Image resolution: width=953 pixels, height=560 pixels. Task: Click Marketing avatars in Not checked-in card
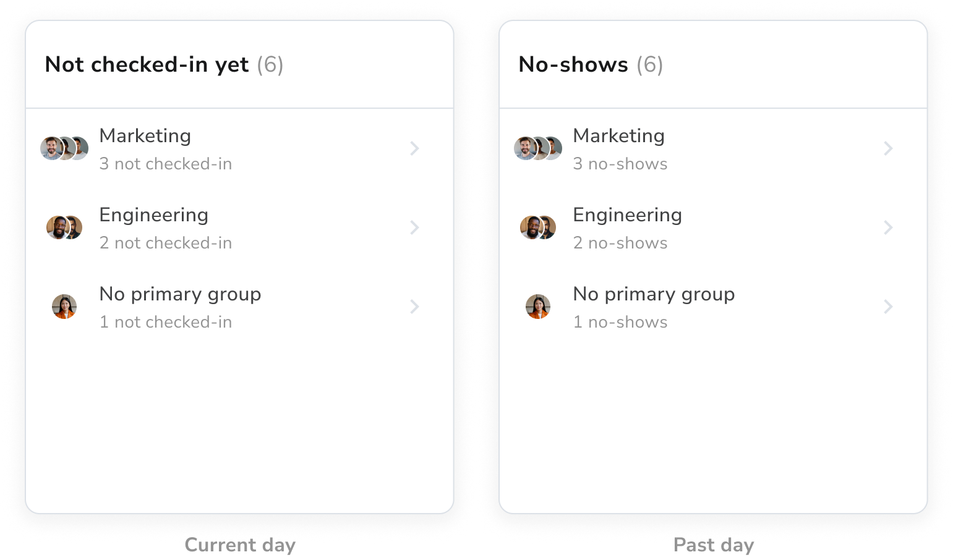pos(64,148)
